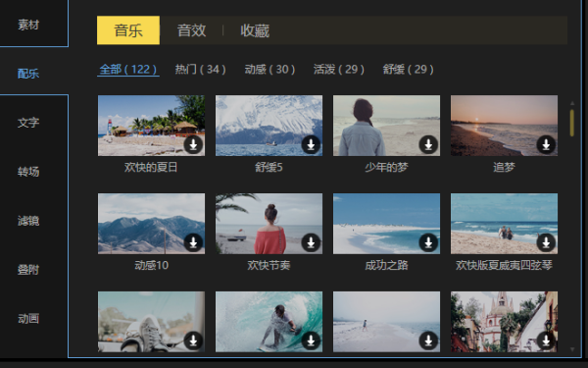Viewport: 588px width, 368px height.
Task: Select the 少年的梦 thumbnail
Action: (387, 126)
